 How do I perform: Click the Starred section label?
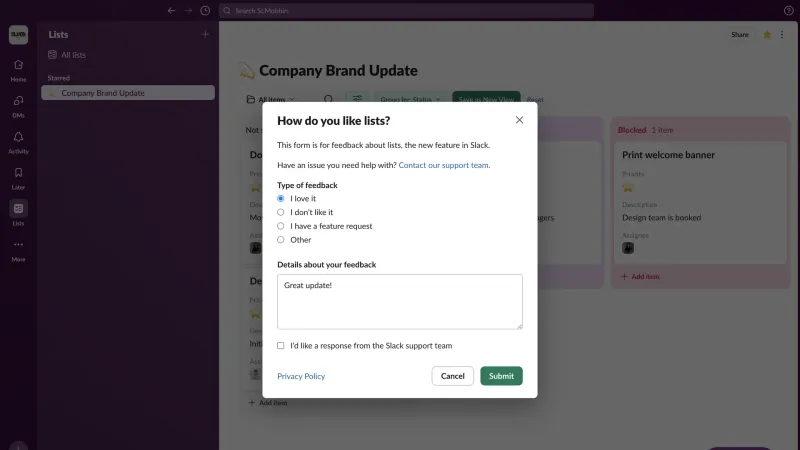point(59,78)
